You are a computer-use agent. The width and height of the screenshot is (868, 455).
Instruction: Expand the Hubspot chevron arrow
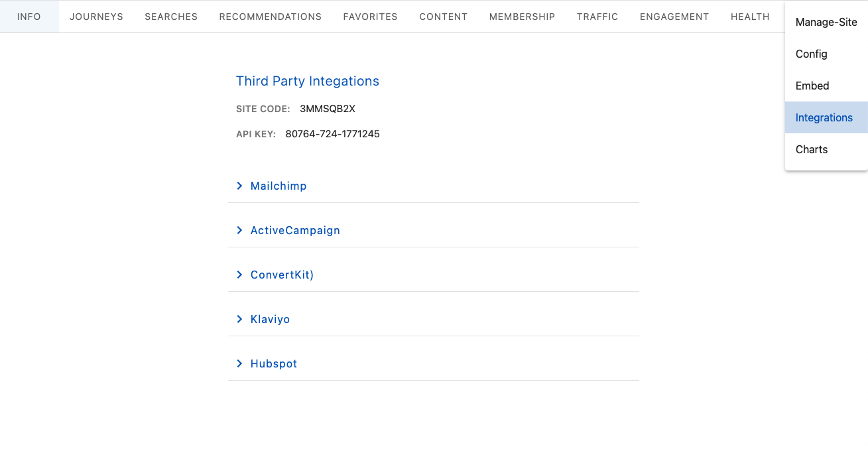[x=239, y=364]
